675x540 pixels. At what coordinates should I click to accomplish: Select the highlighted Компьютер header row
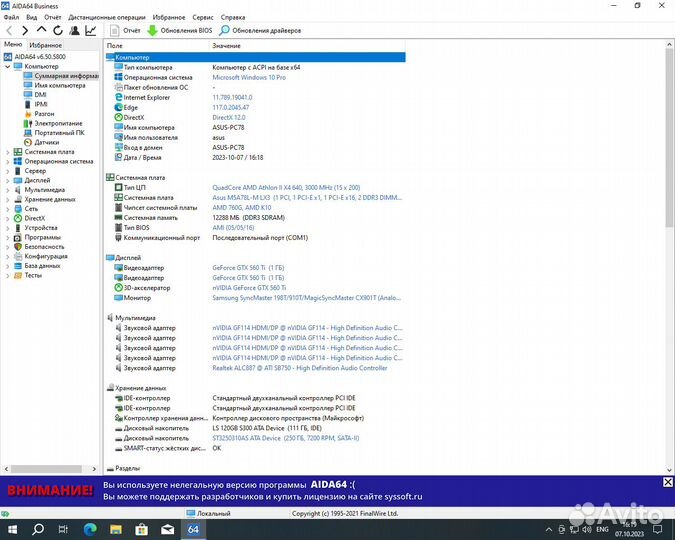pyautogui.click(x=256, y=57)
